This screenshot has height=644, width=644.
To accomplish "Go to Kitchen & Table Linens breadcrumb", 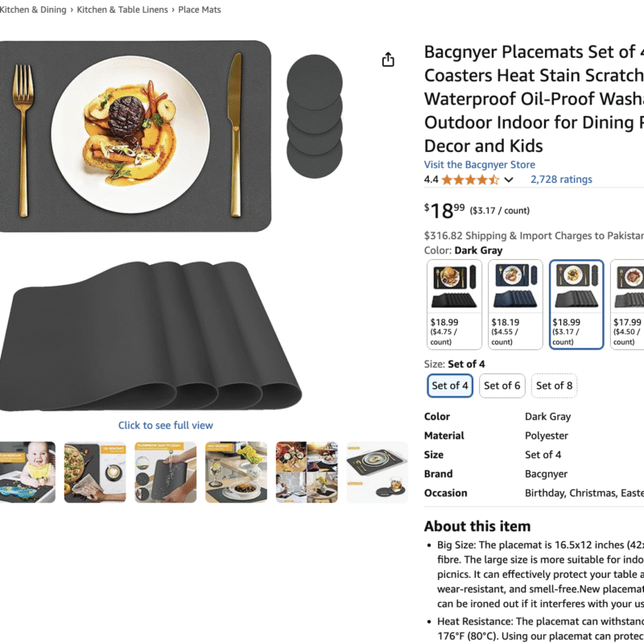I will click(x=122, y=10).
